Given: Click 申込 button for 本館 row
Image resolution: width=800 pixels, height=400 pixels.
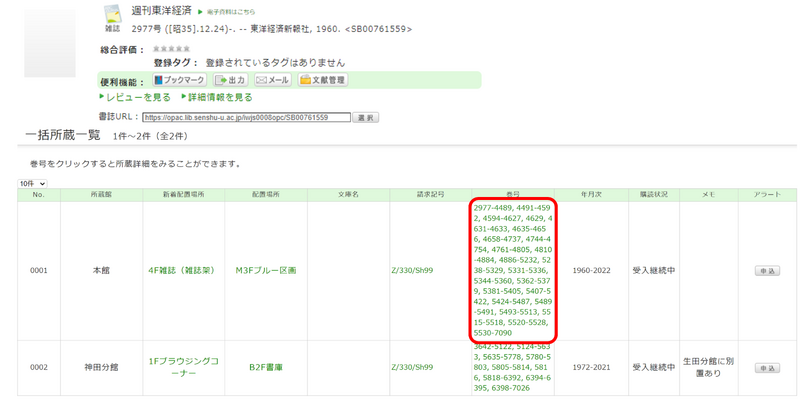Looking at the screenshot, I should (x=767, y=270).
